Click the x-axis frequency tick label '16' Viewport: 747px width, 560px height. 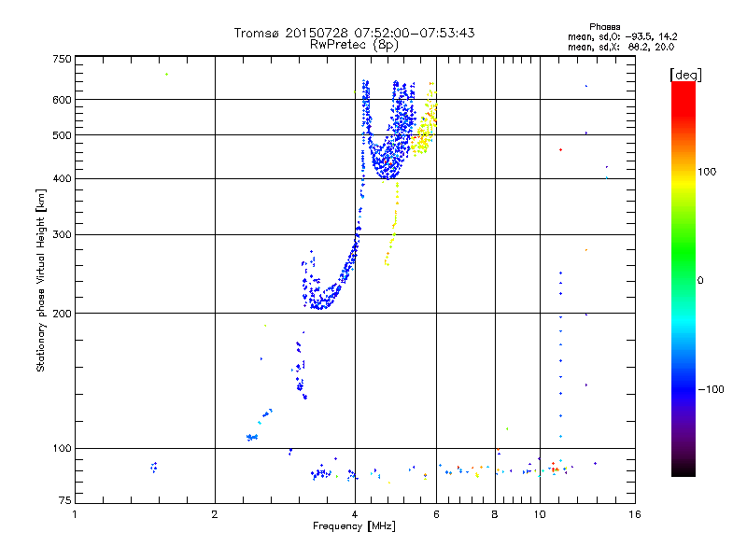[635, 515]
